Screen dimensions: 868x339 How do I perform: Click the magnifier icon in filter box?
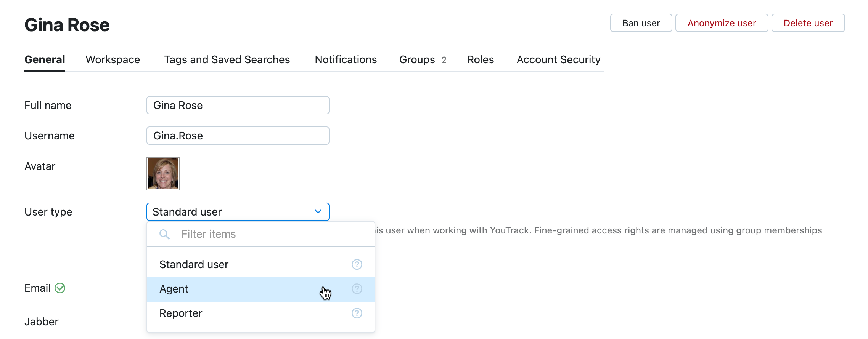(x=164, y=234)
